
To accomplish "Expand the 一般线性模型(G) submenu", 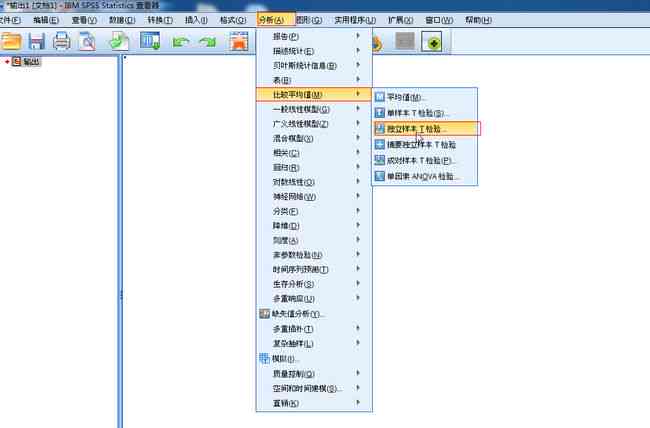I will [x=314, y=109].
